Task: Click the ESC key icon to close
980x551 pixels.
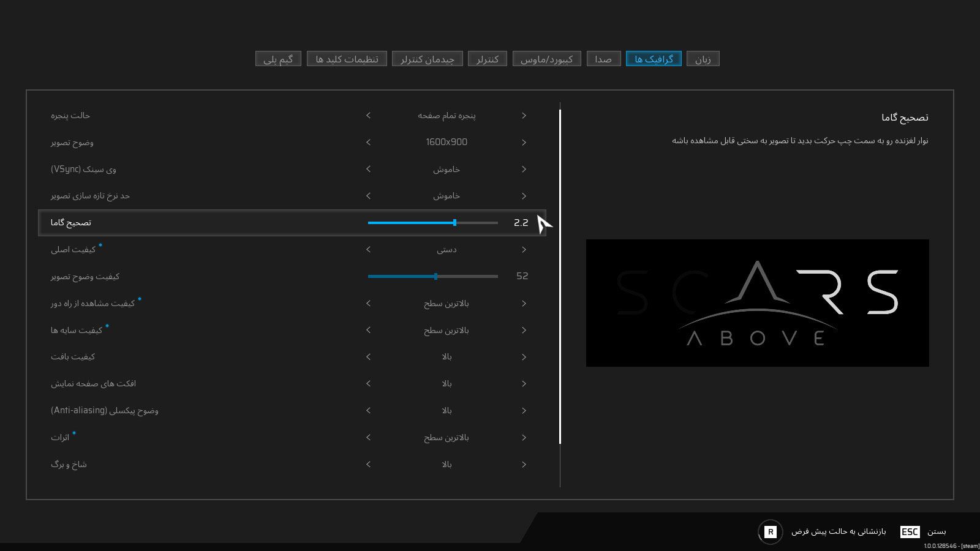Action: [x=910, y=532]
